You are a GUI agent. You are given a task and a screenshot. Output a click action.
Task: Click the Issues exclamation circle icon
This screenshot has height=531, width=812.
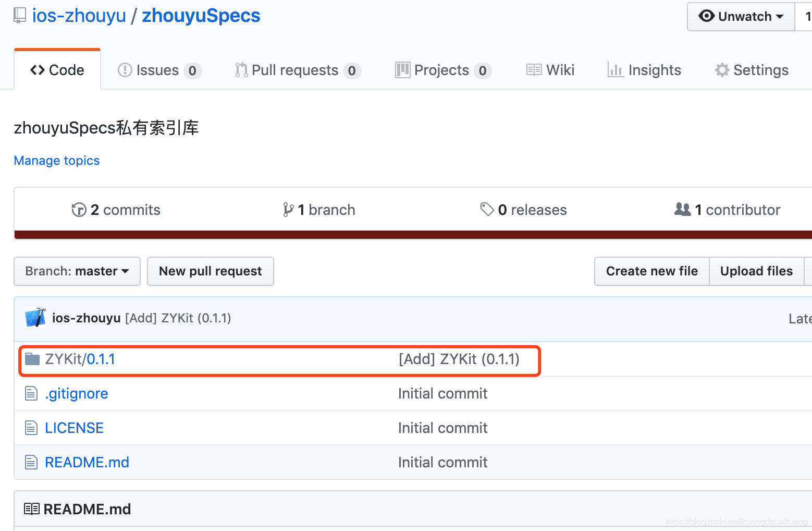point(125,70)
